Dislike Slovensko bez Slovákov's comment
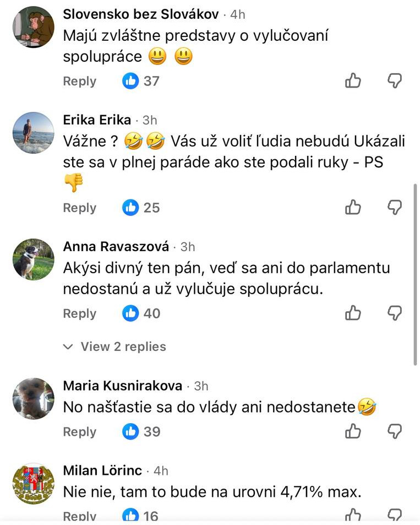 point(395,81)
